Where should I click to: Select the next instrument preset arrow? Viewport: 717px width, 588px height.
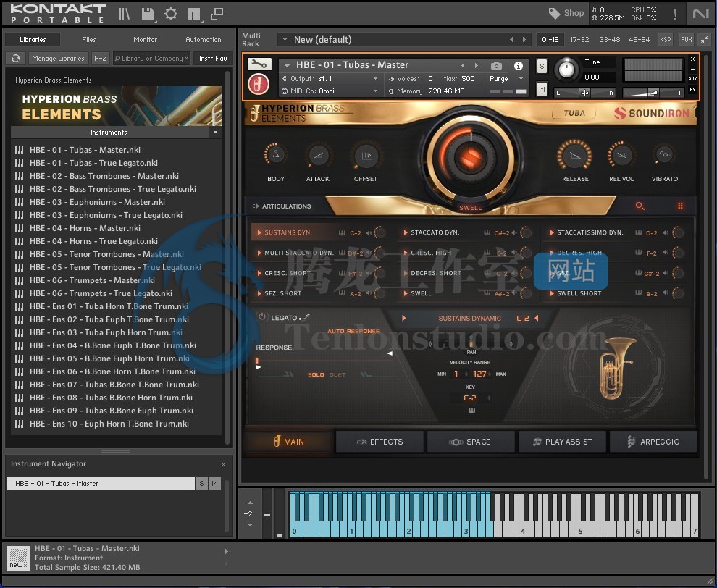pyautogui.click(x=476, y=65)
